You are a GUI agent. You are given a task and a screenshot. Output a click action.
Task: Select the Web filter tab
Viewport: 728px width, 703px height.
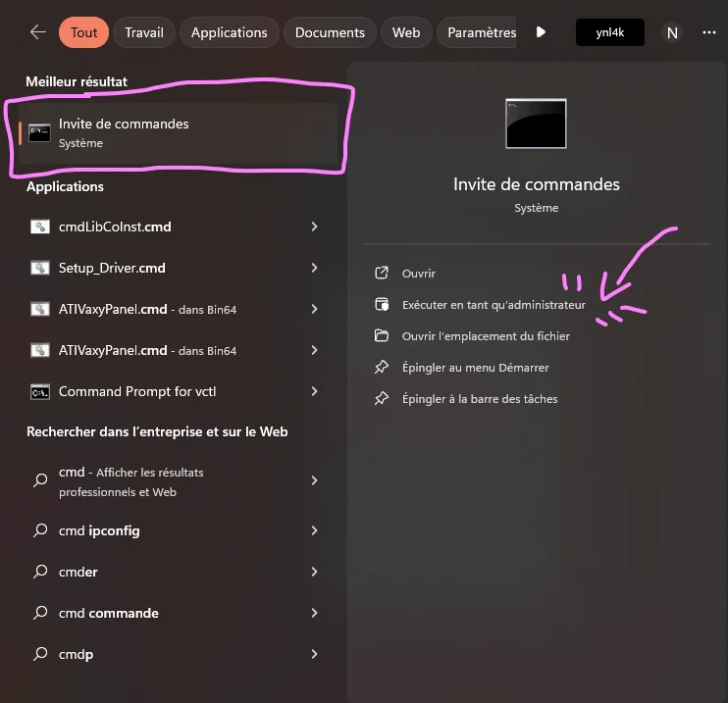pyautogui.click(x=406, y=32)
